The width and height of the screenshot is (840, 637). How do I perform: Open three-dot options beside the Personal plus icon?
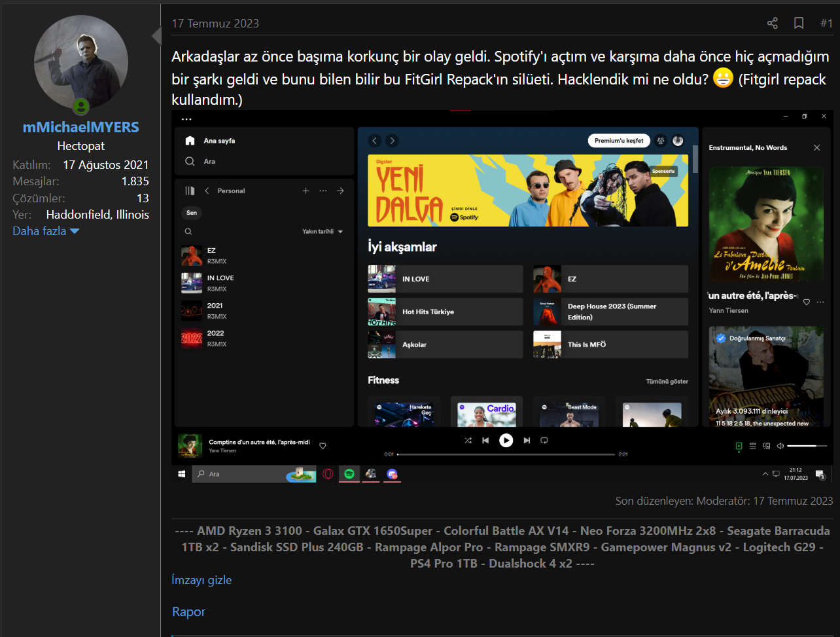tap(323, 191)
